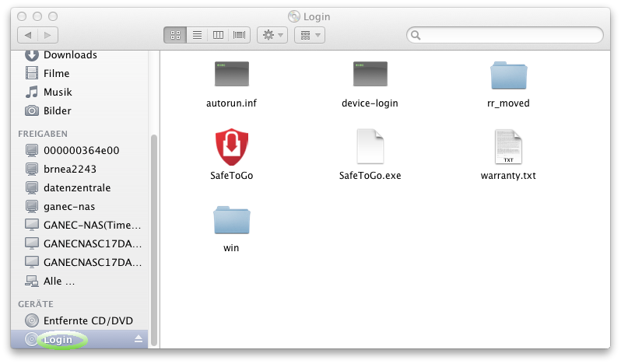Click the autorun.inf file name label
This screenshot has width=621, height=364.
[x=232, y=103]
